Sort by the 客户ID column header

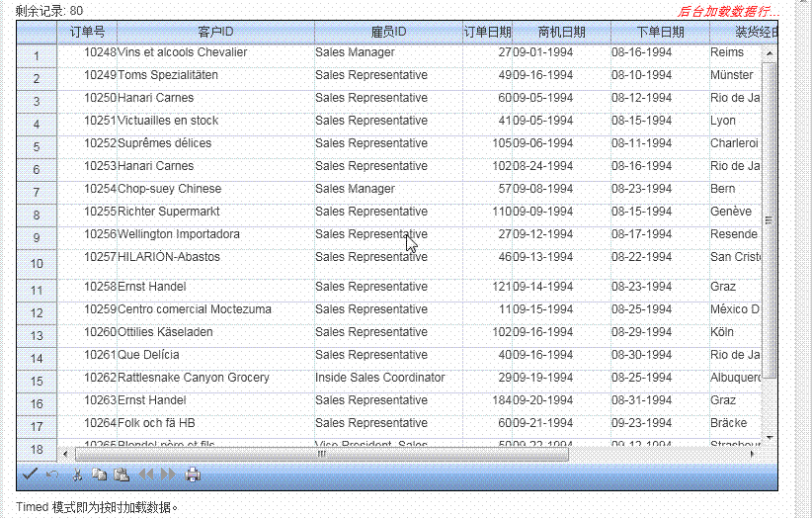click(x=215, y=32)
